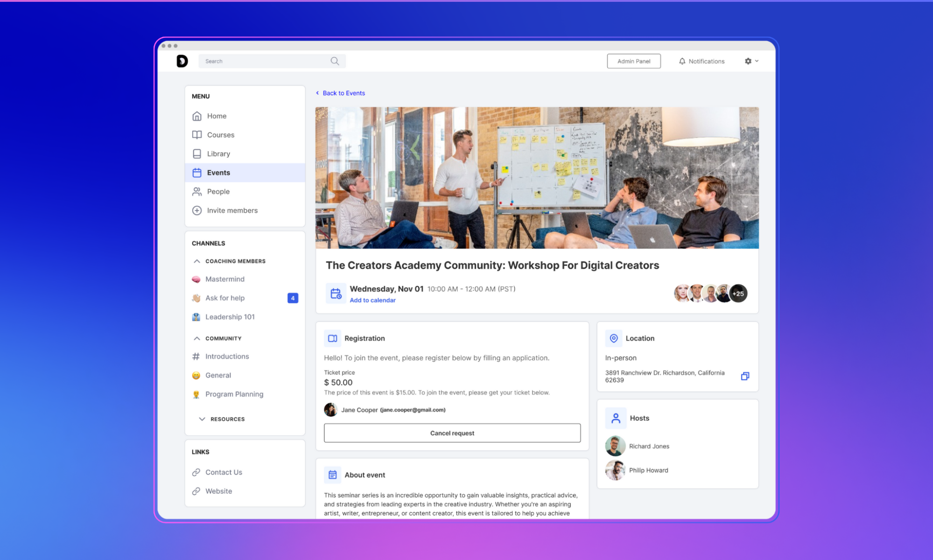
Task: Open the Mastermind channel
Action: (x=225, y=279)
